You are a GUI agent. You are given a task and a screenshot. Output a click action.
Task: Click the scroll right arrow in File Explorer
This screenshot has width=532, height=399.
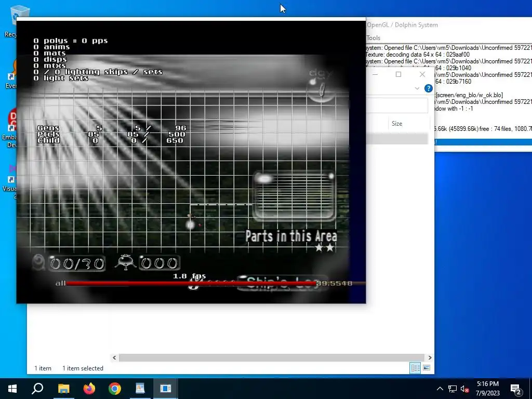(430, 357)
